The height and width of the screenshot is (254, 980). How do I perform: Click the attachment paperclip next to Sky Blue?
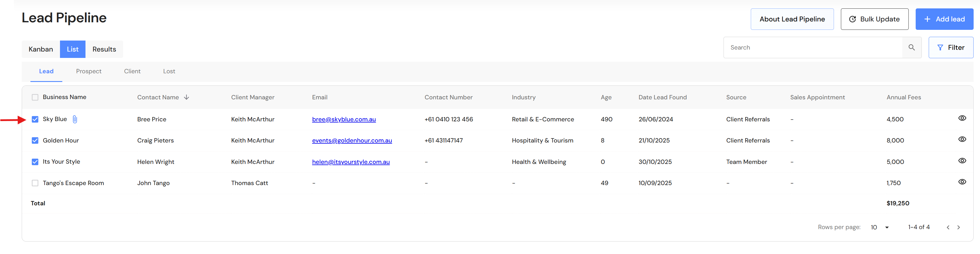pos(75,119)
